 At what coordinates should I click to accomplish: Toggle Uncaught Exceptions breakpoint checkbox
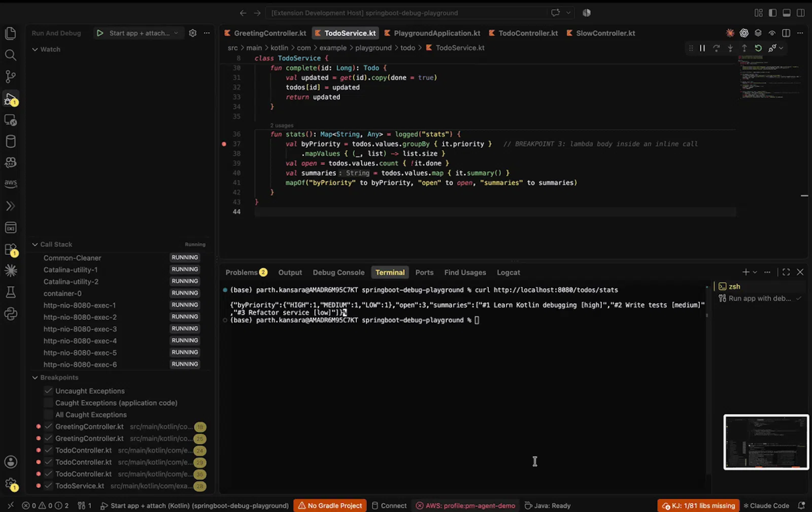[x=48, y=391]
